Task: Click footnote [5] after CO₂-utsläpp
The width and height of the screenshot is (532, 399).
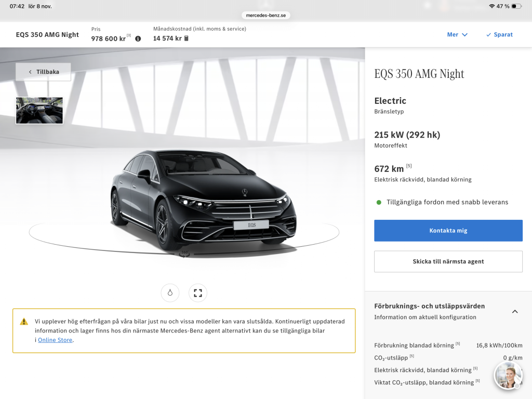Action: pyautogui.click(x=412, y=356)
